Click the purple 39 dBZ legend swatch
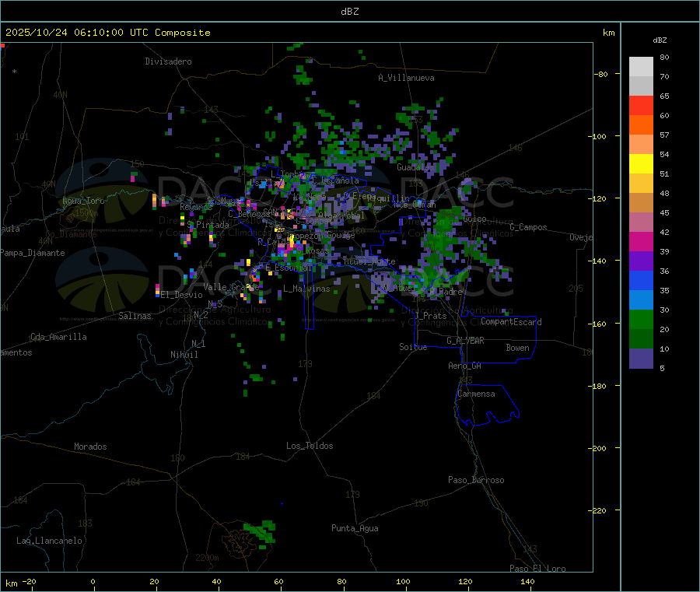This screenshot has height=592, width=700. 641,261
